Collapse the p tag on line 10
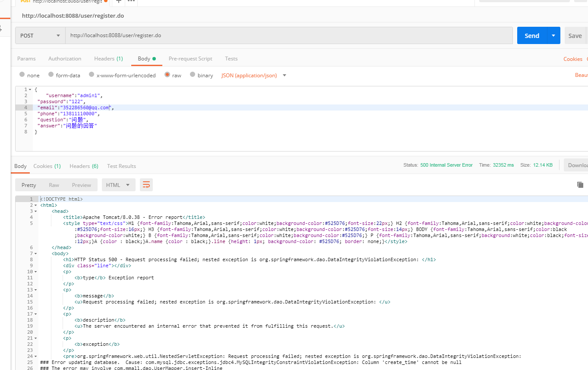Viewport: 588px width, 370px height. click(35, 272)
